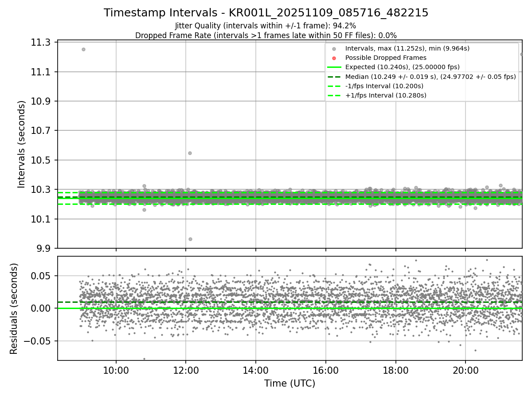Click legend entry 'Expected (10.240s), (25.00000 fps)'

point(402,67)
